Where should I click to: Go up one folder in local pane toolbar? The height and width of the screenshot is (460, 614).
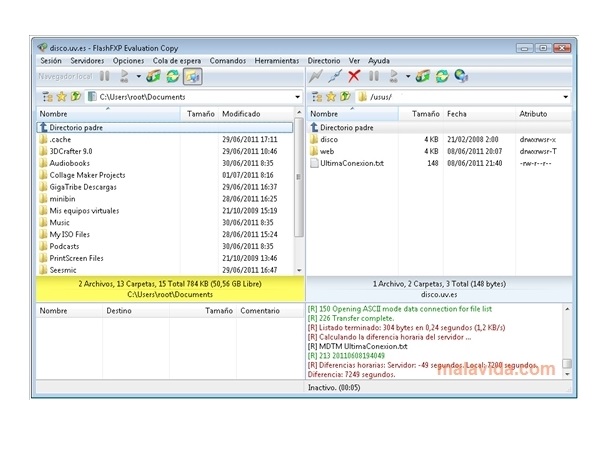pos(76,97)
